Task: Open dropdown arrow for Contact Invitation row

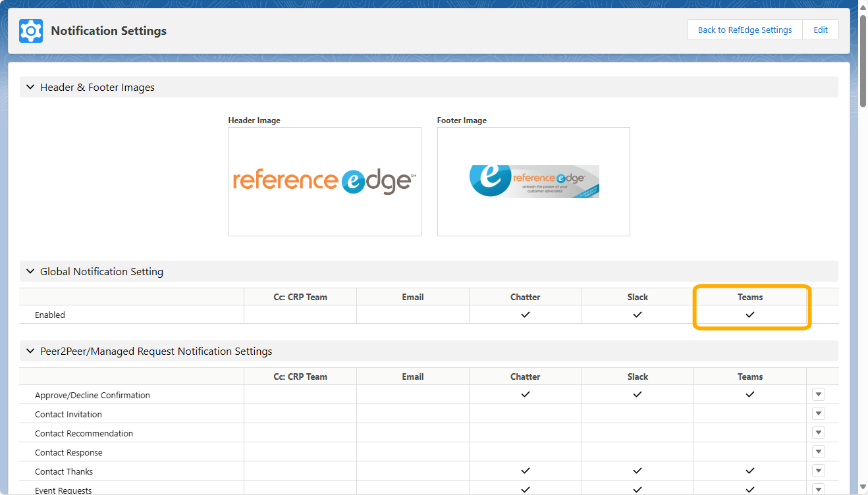Action: click(x=819, y=414)
